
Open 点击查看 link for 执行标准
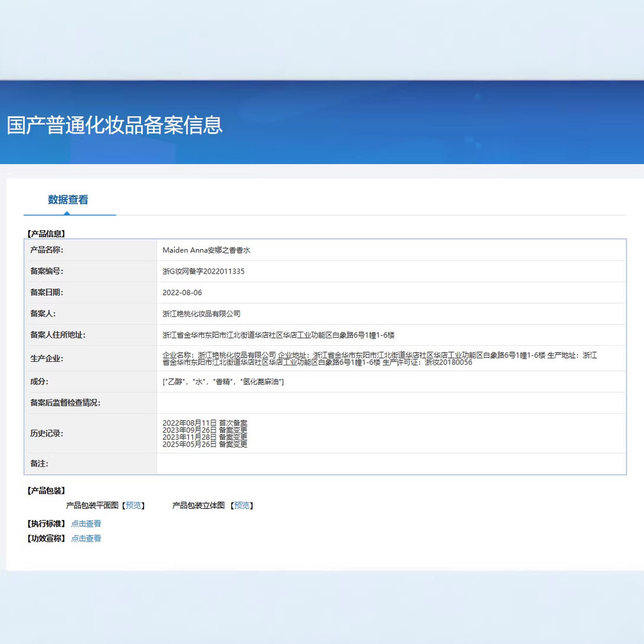(86, 523)
